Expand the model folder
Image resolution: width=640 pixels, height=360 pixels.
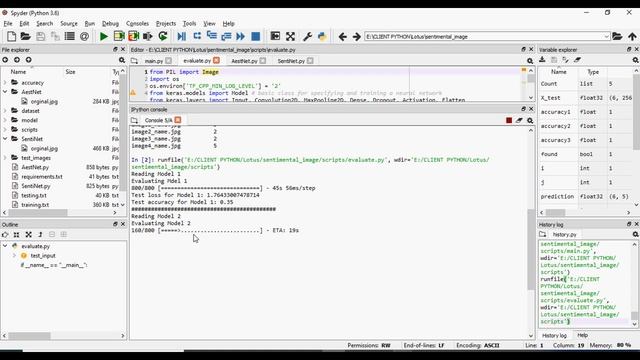coord(5,120)
